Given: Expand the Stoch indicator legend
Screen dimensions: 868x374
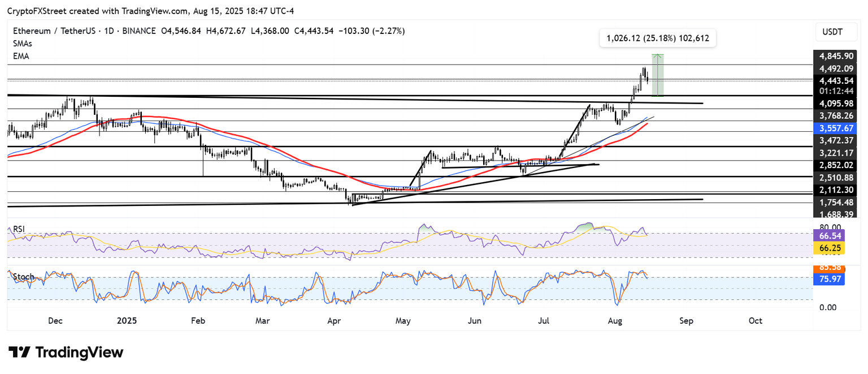Looking at the screenshot, I should pos(24,277).
